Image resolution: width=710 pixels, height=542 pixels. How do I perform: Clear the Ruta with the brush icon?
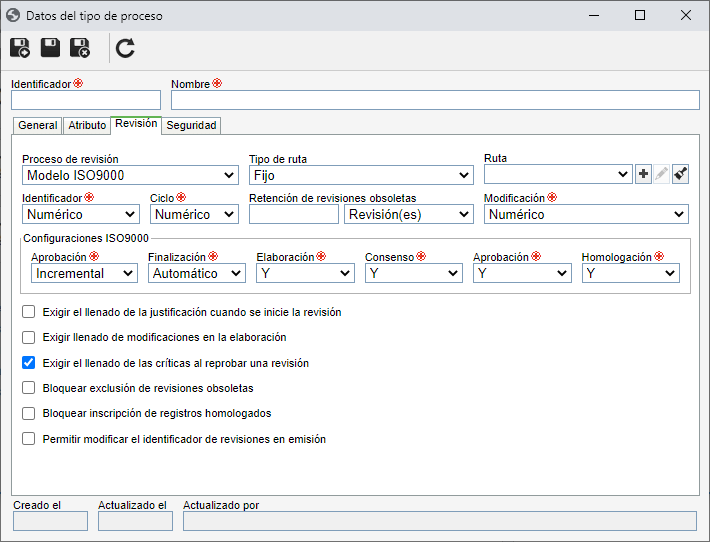pos(680,174)
